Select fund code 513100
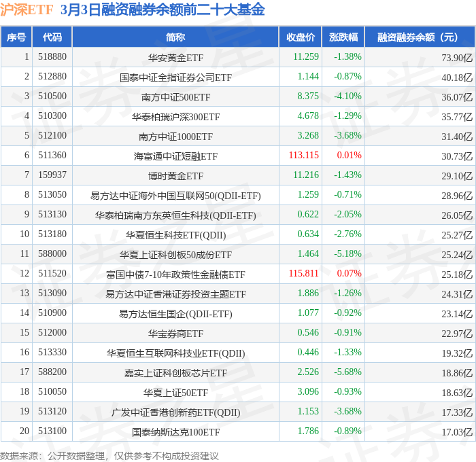This screenshot has height=462, width=476. coord(52,431)
